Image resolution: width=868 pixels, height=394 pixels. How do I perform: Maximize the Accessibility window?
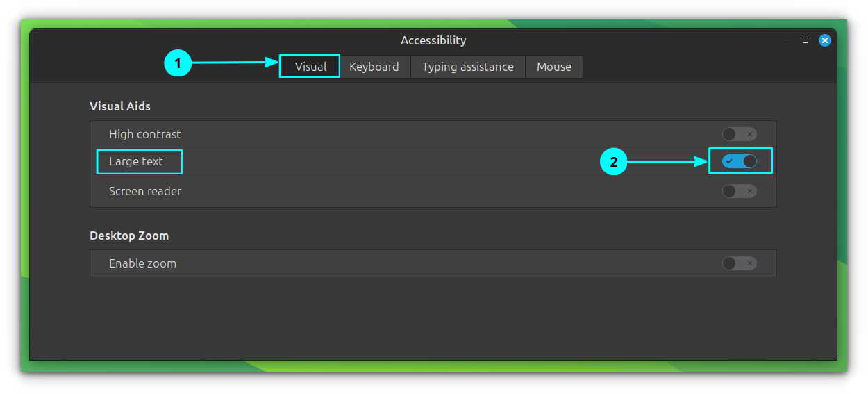click(x=806, y=40)
